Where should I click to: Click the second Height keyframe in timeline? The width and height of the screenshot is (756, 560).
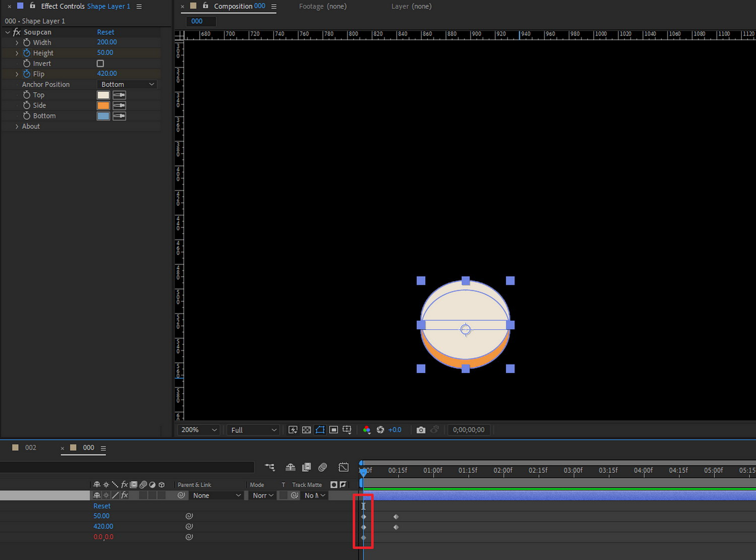[396, 517]
